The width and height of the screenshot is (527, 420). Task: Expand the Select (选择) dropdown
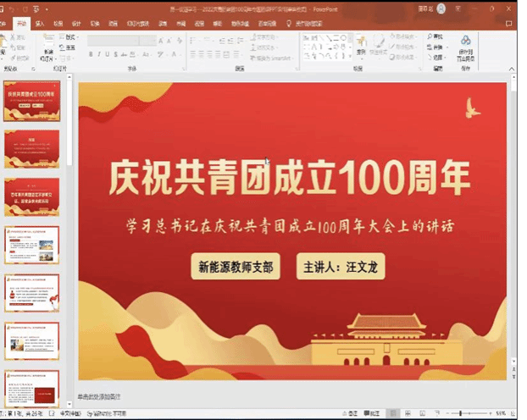(x=438, y=58)
